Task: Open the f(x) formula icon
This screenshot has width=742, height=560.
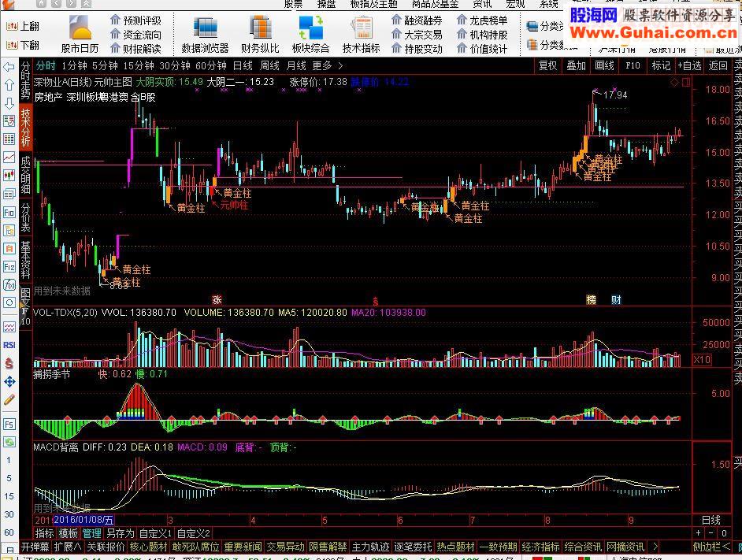Action: click(9, 284)
